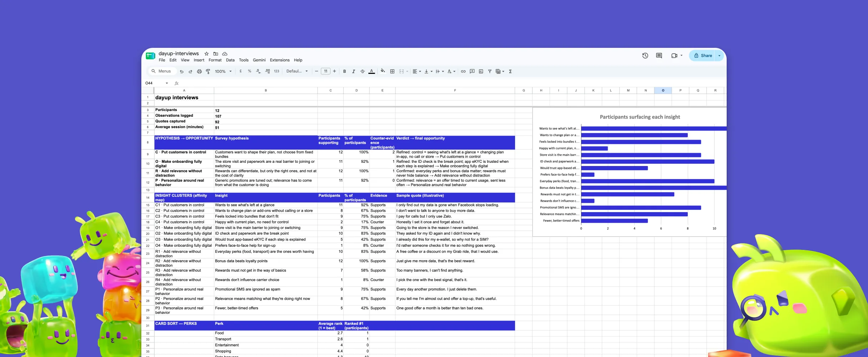This screenshot has width=868, height=357.
Task: Move document using folder icon
Action: (x=216, y=54)
